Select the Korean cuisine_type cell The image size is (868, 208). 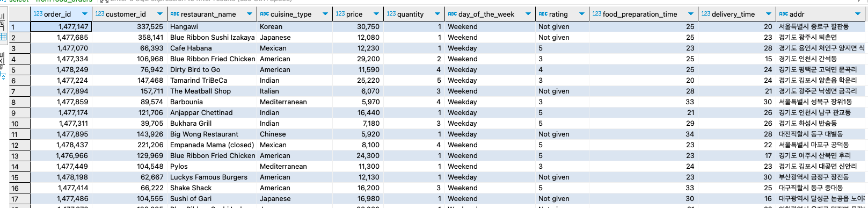[x=294, y=26]
